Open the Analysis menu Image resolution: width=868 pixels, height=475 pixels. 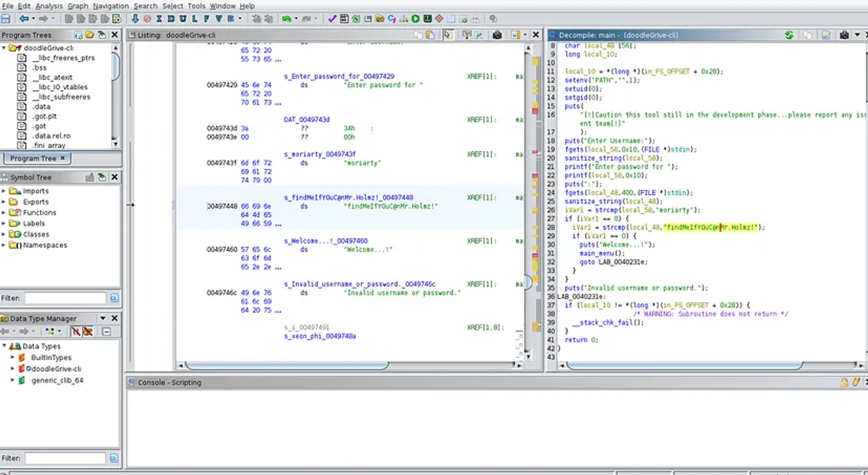click(x=49, y=6)
